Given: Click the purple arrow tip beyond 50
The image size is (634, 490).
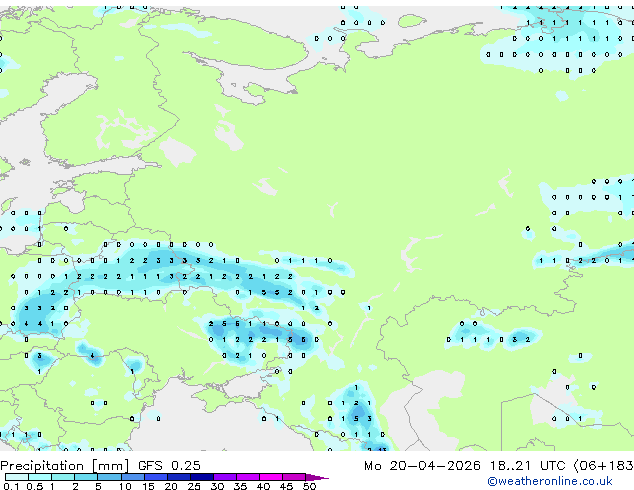Looking at the screenshot, I should point(317,477).
